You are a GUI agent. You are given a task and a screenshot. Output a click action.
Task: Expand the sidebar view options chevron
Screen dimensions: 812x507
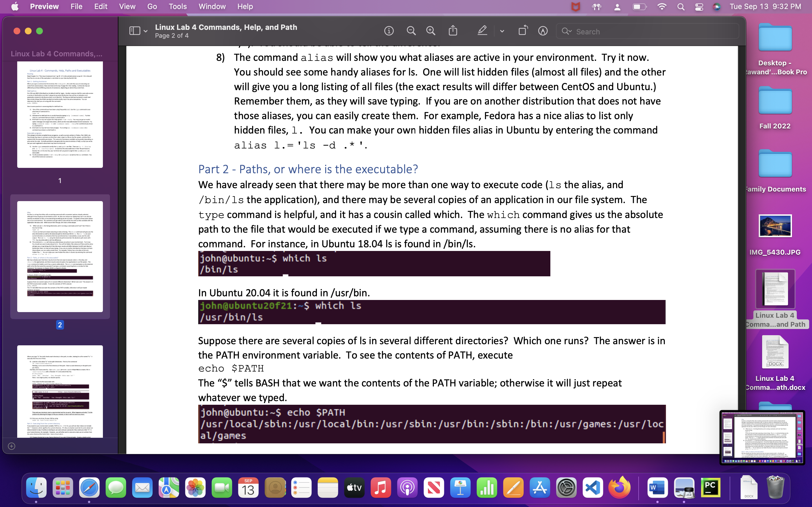[145, 31]
